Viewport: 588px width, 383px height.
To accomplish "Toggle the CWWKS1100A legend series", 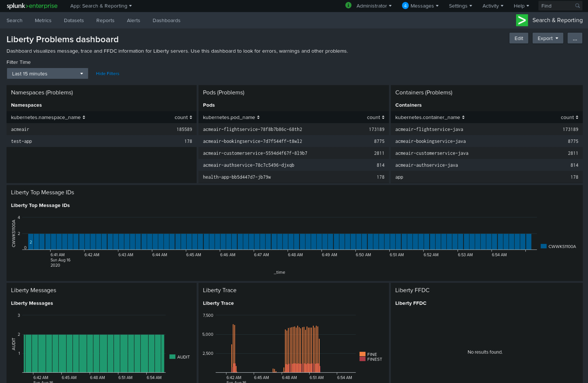I will [562, 246].
